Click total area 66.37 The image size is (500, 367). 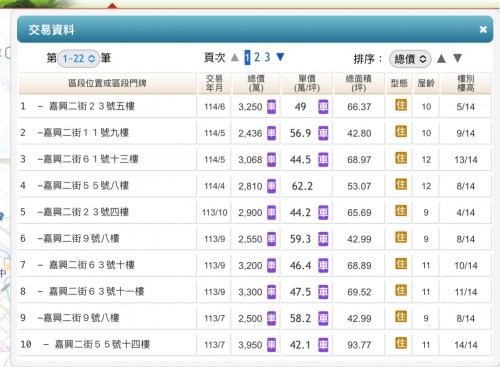click(x=359, y=107)
